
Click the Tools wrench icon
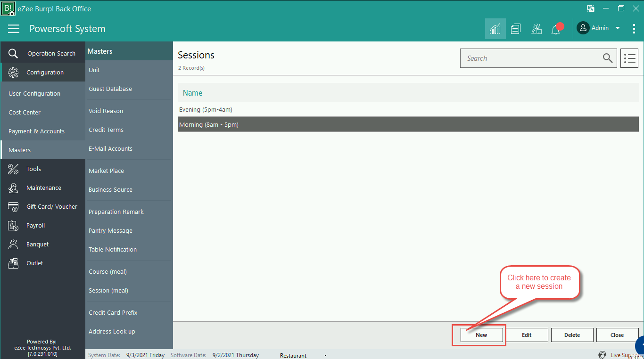click(x=13, y=169)
